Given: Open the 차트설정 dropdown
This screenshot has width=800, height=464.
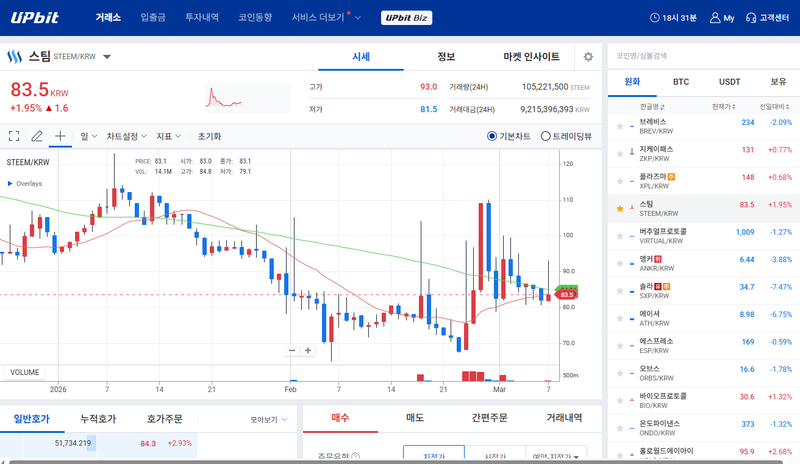Looking at the screenshot, I should [126, 136].
